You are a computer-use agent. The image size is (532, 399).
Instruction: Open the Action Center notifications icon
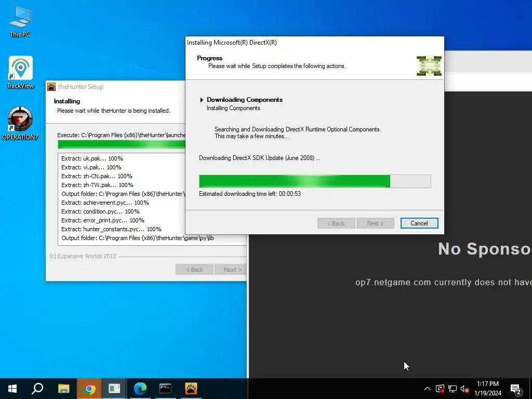tap(515, 389)
